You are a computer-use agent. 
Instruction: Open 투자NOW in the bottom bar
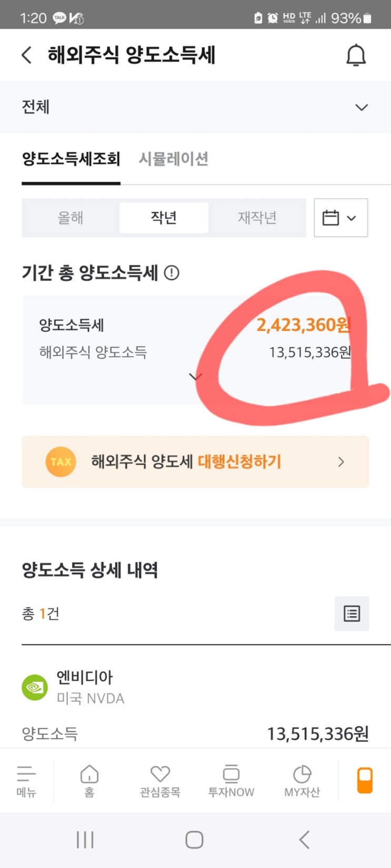click(x=231, y=781)
